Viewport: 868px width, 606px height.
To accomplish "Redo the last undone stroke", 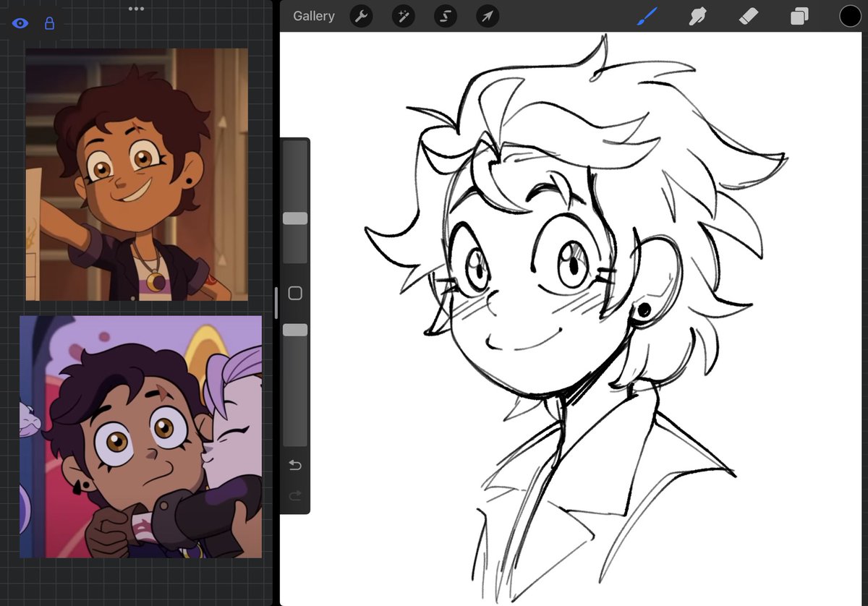I will (295, 495).
